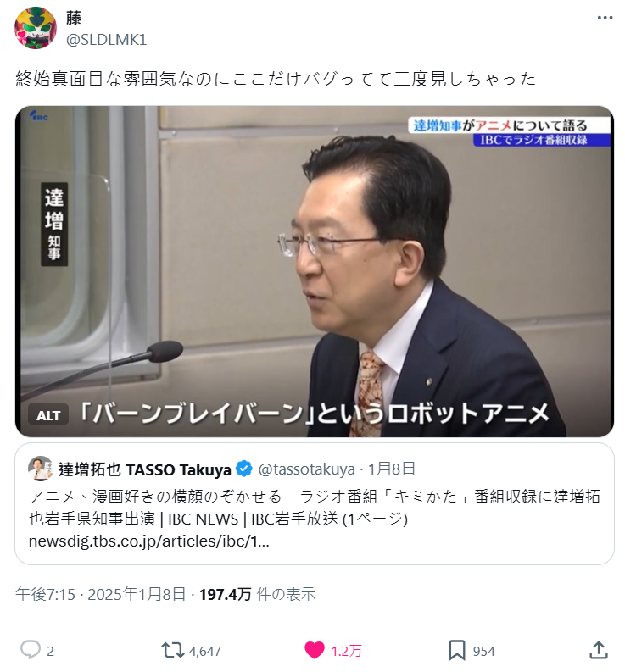
Task: Open the governor video thumbnail
Action: [x=314, y=271]
